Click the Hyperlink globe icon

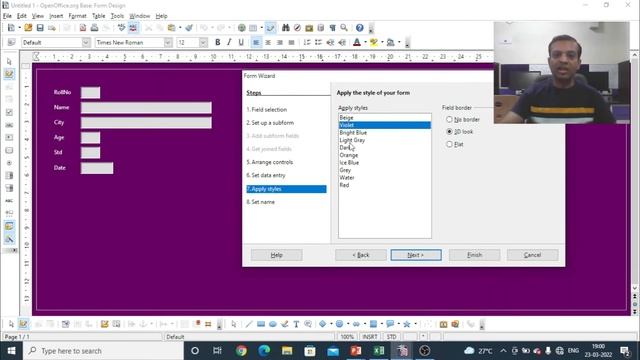coord(242,28)
